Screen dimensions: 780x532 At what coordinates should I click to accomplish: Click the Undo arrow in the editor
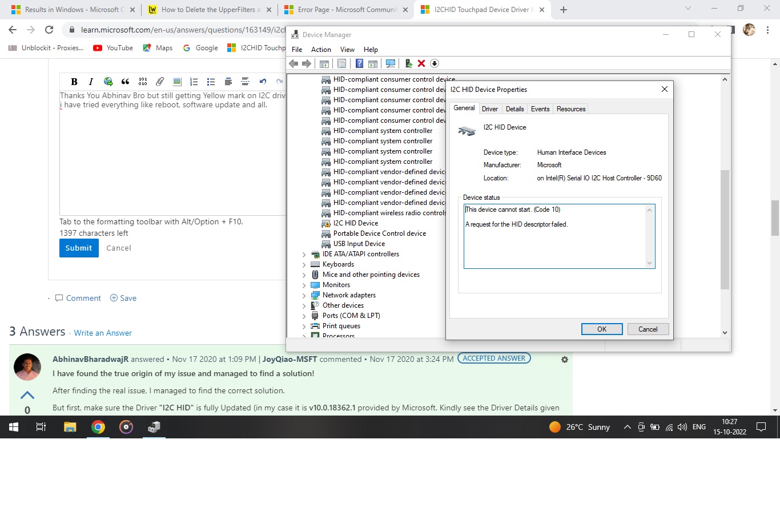point(263,82)
